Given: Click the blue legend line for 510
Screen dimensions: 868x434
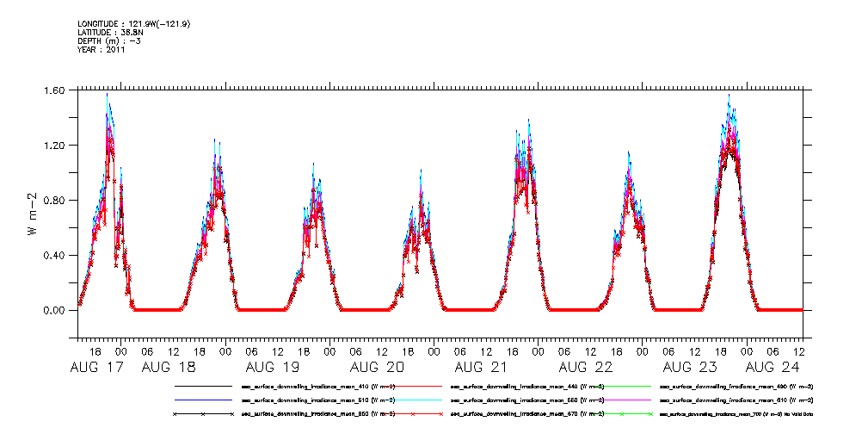Looking at the screenshot, I should pyautogui.click(x=203, y=400).
